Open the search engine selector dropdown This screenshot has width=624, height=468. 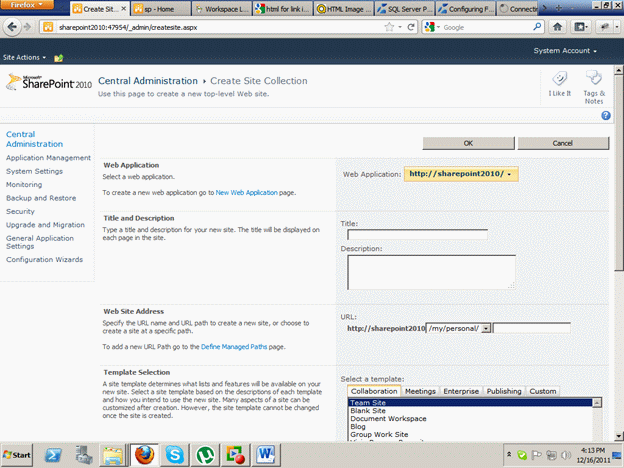432,27
